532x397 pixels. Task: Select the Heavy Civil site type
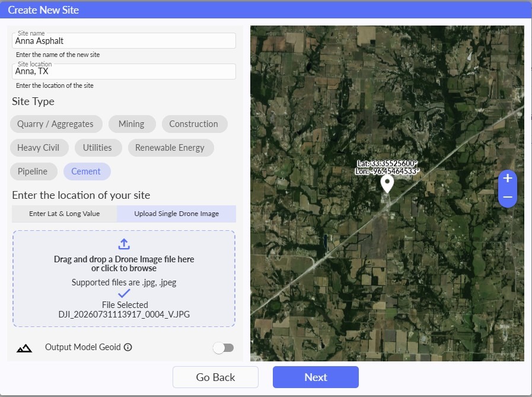click(x=39, y=148)
